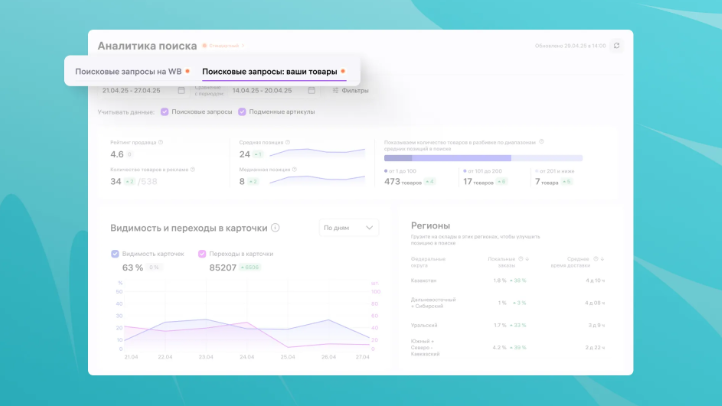Click info icon after position ranges description
Viewport: 722px width, 406px height.
[542, 142]
